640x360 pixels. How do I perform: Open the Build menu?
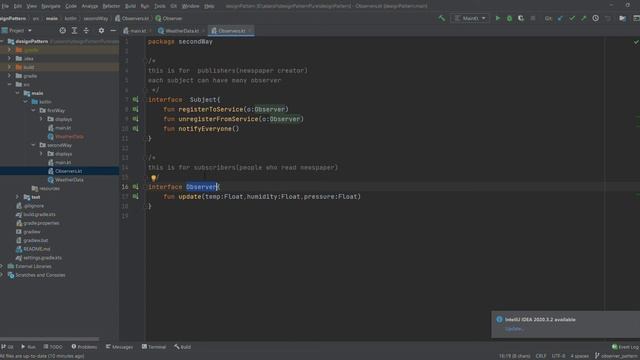[130, 6]
